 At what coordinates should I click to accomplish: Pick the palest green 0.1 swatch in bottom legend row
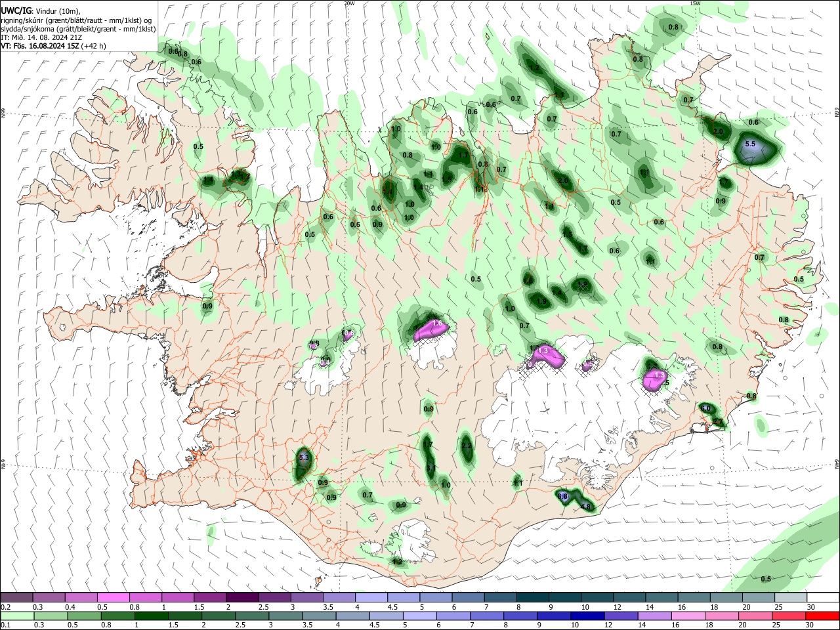point(17,616)
